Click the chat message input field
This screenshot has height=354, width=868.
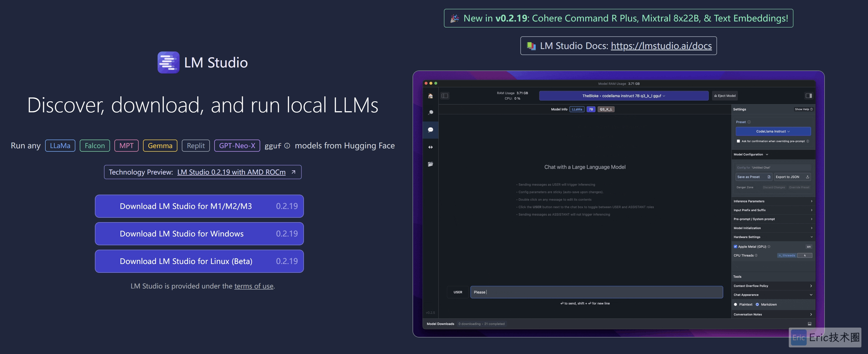597,292
